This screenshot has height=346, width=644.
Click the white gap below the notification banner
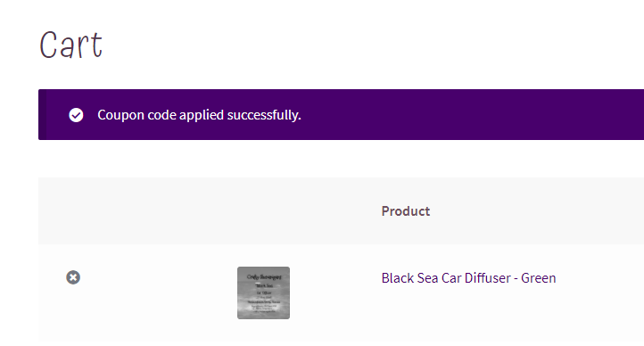[x=341, y=159]
